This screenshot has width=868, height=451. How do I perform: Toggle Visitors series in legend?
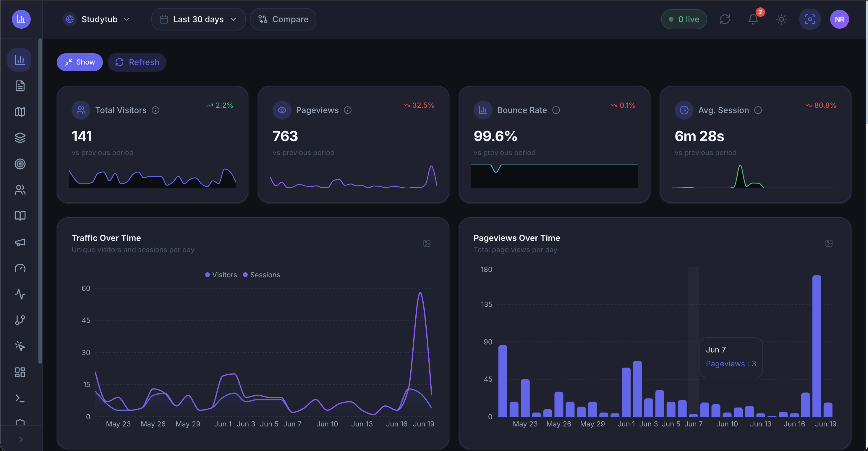coord(221,275)
